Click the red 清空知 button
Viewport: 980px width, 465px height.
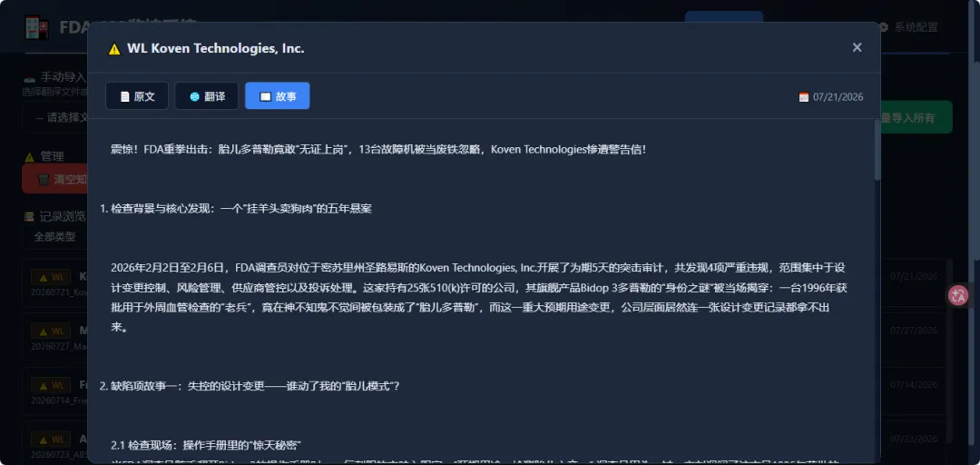pyautogui.click(x=55, y=179)
